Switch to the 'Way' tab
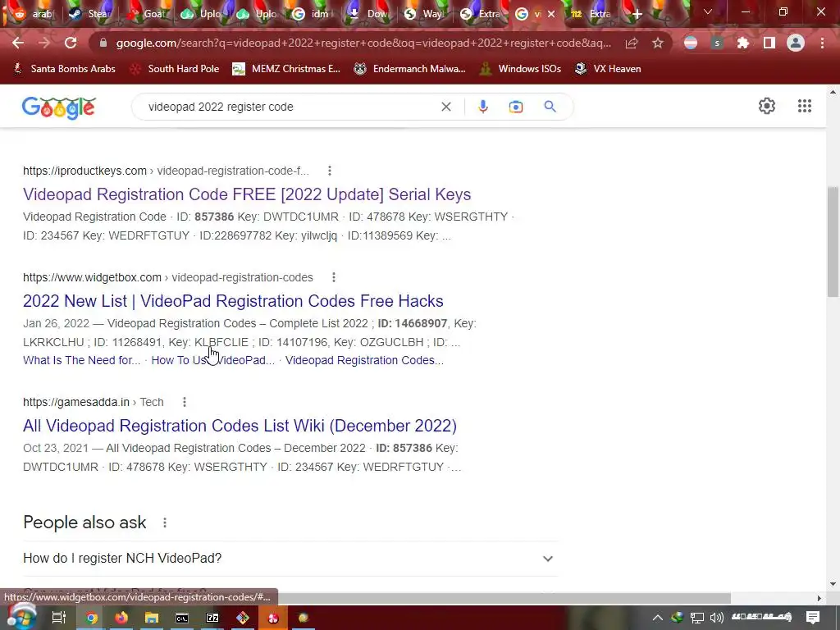The width and height of the screenshot is (840, 630). click(x=424, y=14)
